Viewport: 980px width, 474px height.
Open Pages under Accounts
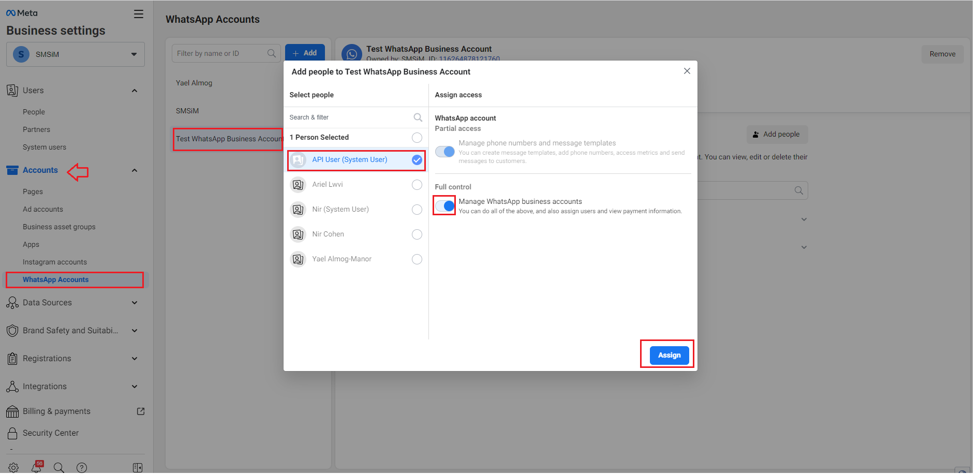(33, 191)
